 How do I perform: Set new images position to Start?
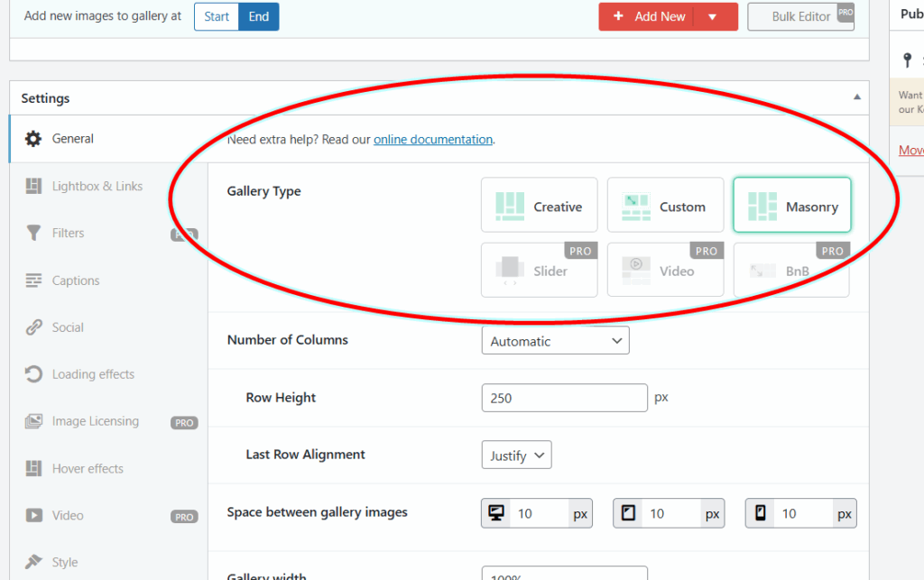[x=217, y=16]
